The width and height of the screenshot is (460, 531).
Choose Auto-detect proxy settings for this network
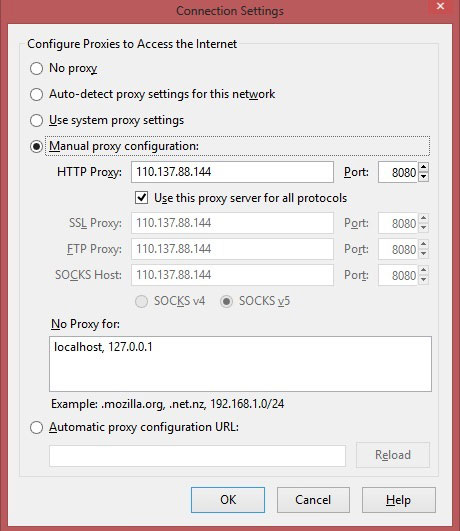coord(36,94)
